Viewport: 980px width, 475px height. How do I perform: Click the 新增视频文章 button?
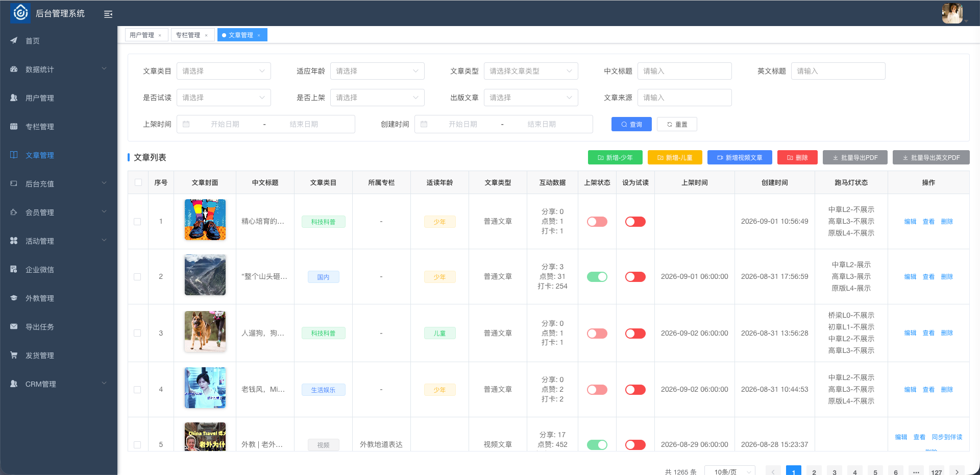click(740, 157)
